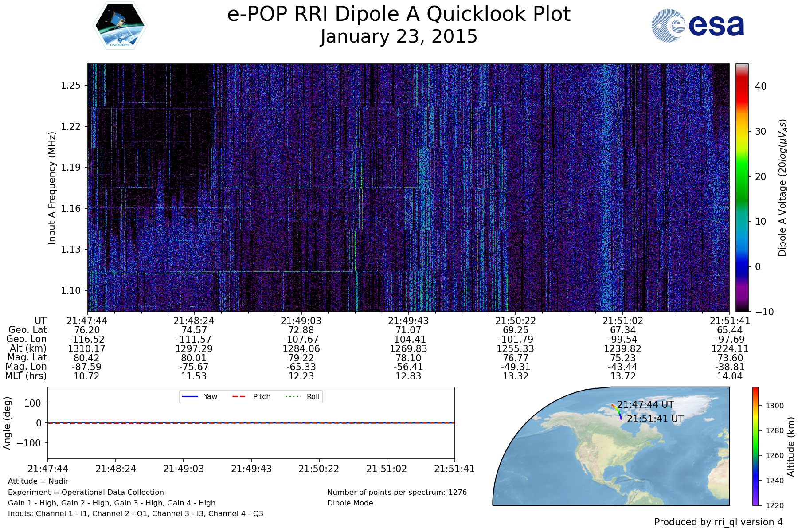Click the blue Yaw legend line
The height and width of the screenshot is (532, 798).
point(190,396)
